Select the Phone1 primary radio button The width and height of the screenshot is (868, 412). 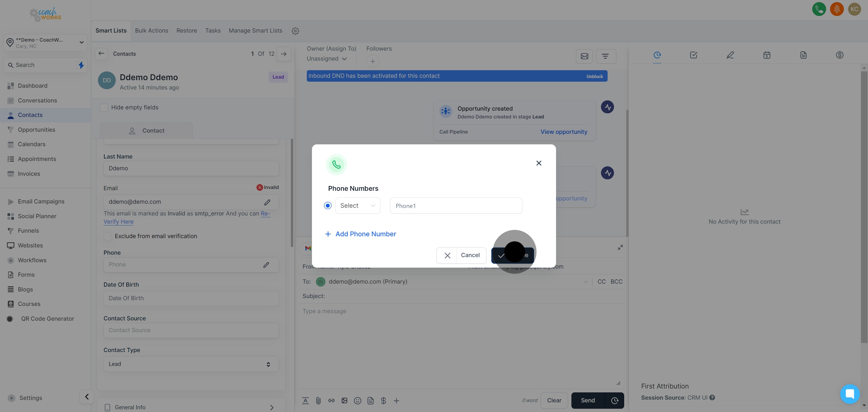(328, 206)
